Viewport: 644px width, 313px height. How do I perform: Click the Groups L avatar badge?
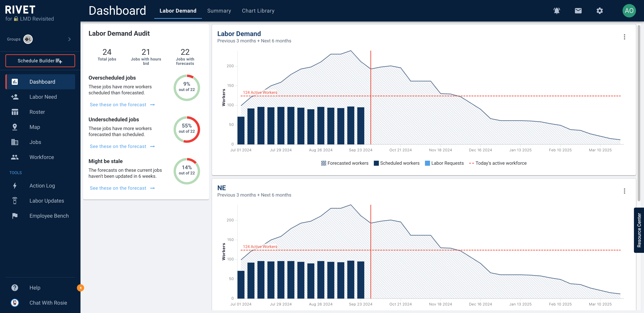(x=28, y=39)
